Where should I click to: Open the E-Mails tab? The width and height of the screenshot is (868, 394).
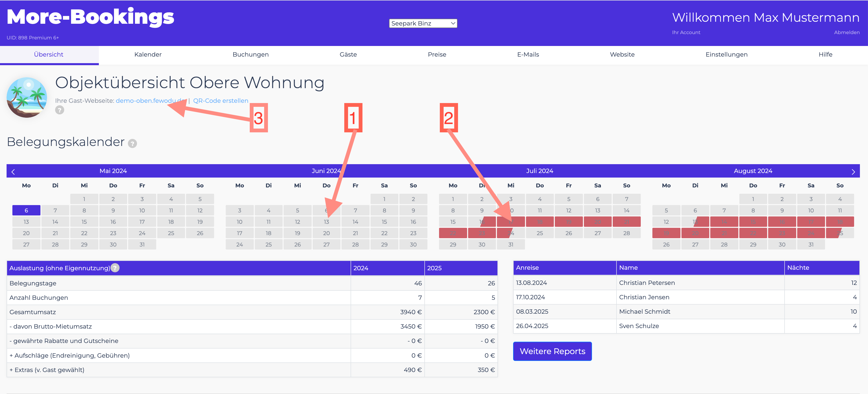528,55
